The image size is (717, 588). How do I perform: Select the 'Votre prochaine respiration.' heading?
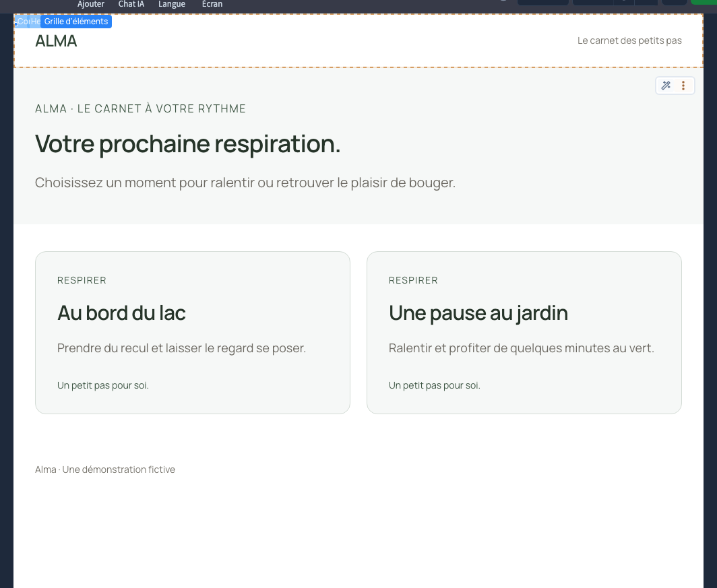[187, 143]
